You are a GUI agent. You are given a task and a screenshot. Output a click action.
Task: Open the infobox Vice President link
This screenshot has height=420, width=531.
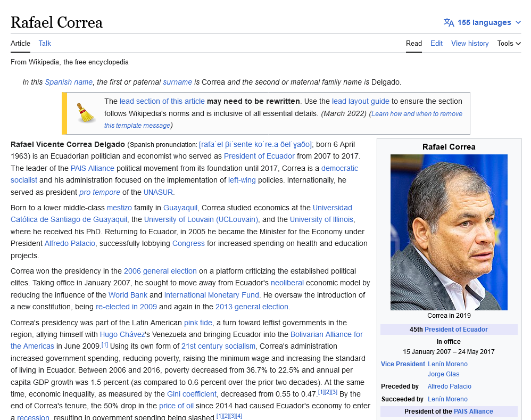point(403,364)
